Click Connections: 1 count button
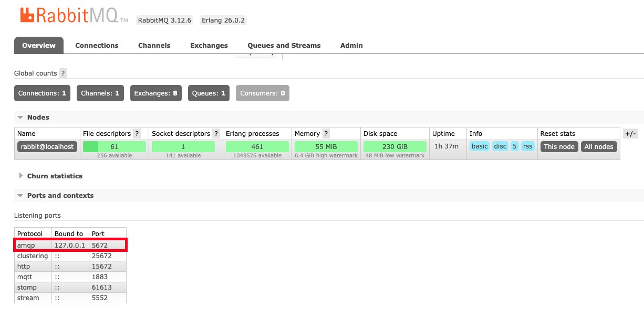Viewport: 644px width, 309px height. coord(42,93)
